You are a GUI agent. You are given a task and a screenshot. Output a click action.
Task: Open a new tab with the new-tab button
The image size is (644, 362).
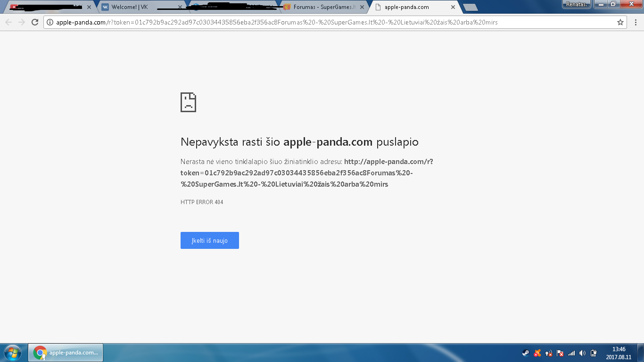click(470, 7)
